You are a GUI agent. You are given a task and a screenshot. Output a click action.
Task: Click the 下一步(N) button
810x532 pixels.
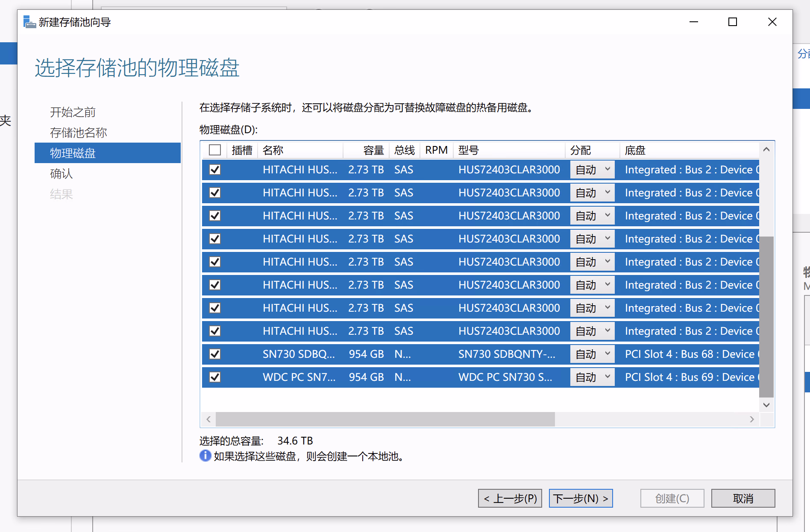pos(581,498)
